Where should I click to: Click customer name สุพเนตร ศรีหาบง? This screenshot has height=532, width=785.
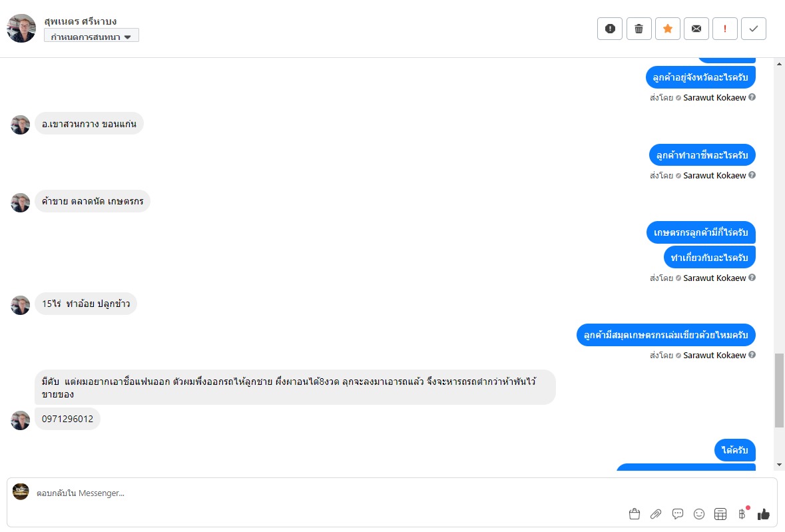[x=80, y=21]
